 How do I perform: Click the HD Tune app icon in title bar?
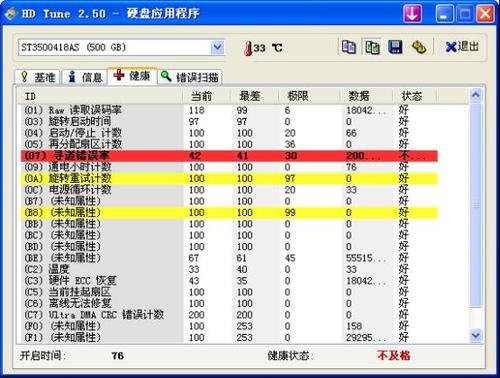11,14
